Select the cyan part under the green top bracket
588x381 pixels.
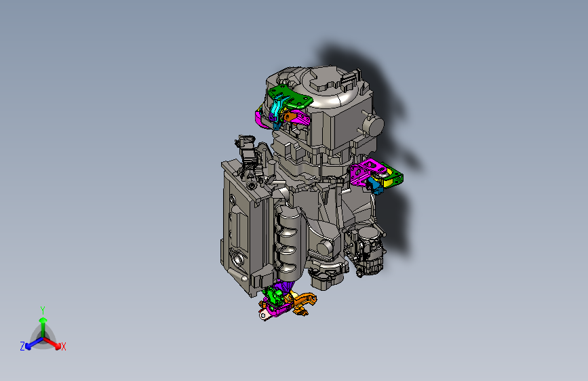277,110
